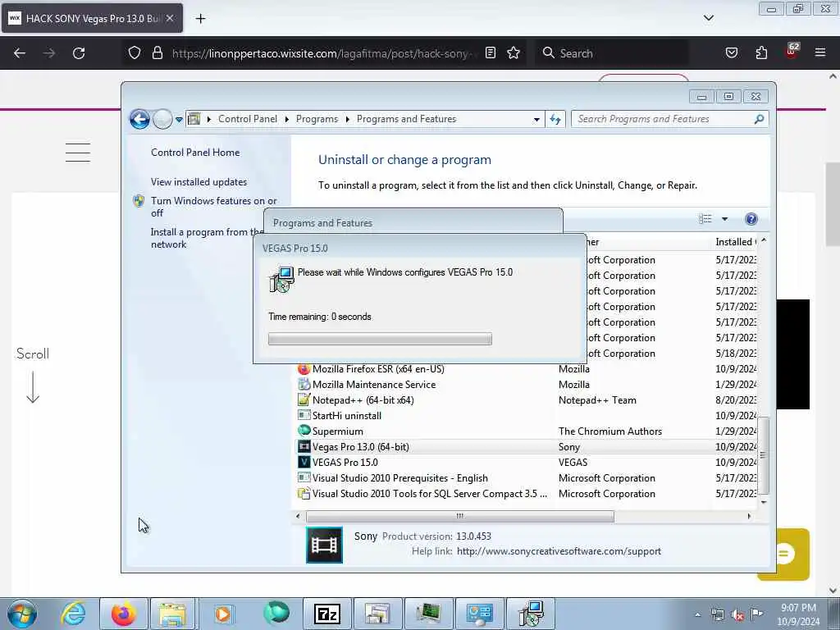
Task: Open the 9:07 PM taskbar clock
Action: (x=798, y=614)
